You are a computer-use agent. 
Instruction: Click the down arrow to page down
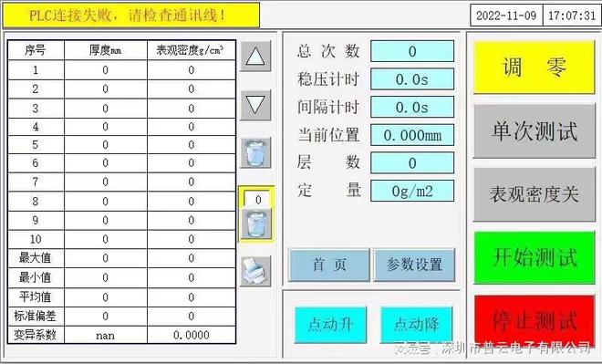[x=255, y=105]
